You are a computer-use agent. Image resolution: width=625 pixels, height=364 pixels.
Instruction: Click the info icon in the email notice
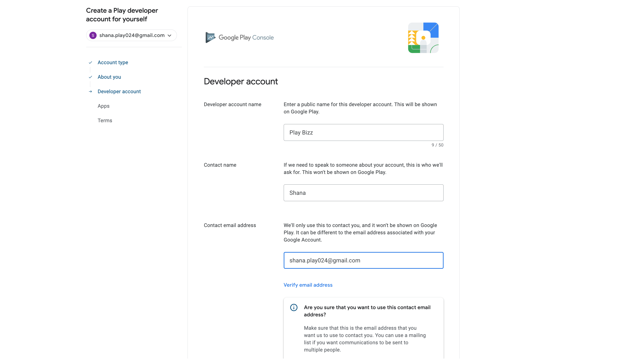[x=294, y=308]
